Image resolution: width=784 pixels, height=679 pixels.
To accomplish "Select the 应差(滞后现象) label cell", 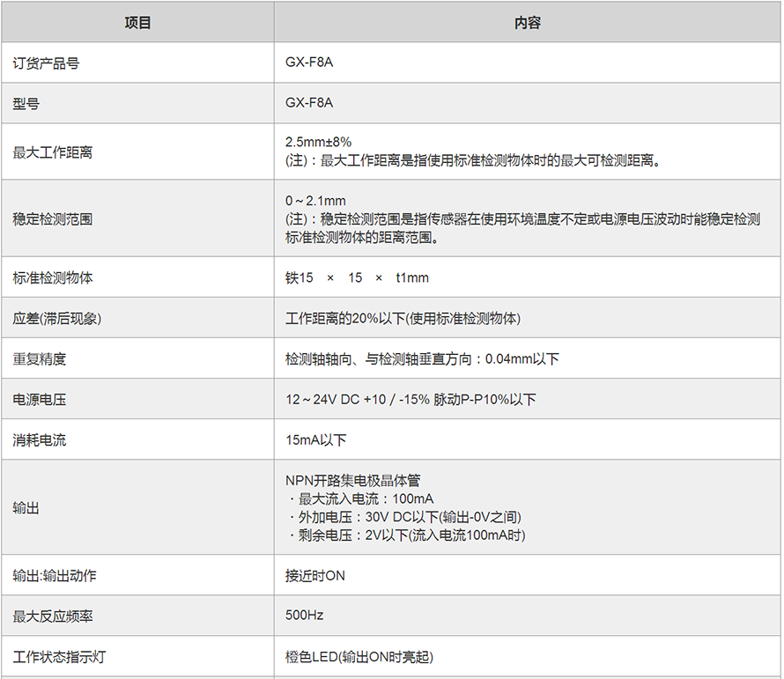I will tap(56, 319).
